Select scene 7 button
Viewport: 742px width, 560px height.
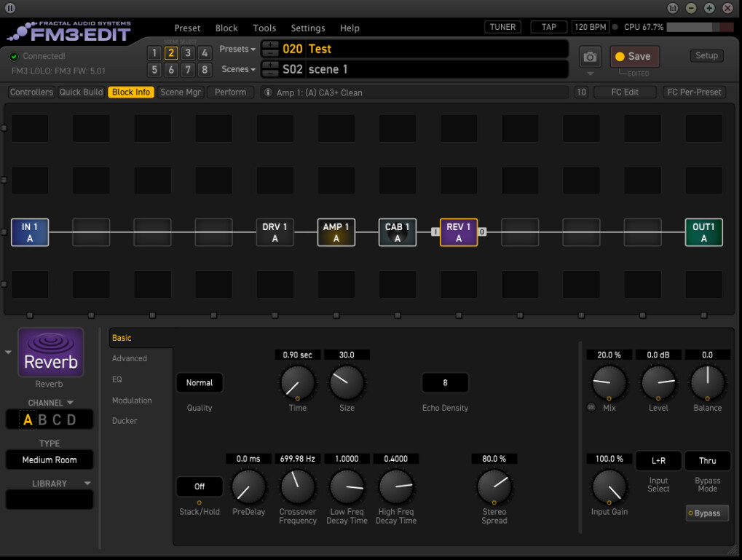[x=188, y=70]
